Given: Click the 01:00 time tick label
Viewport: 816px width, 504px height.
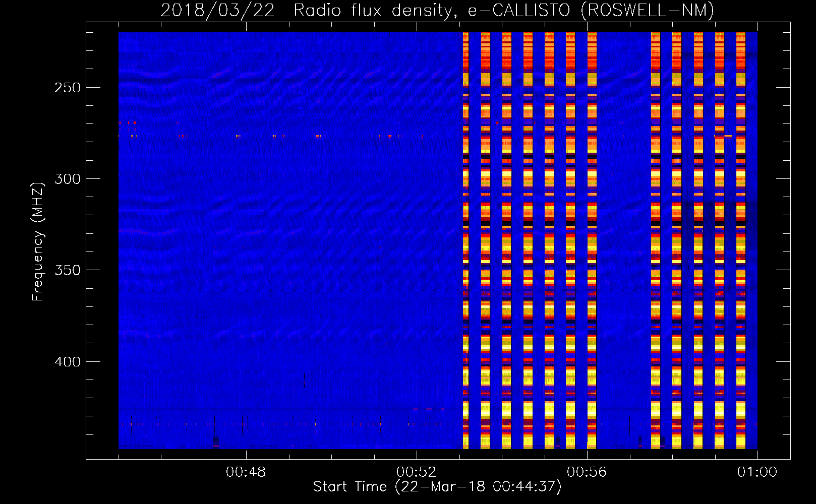Looking at the screenshot, I should [x=757, y=472].
